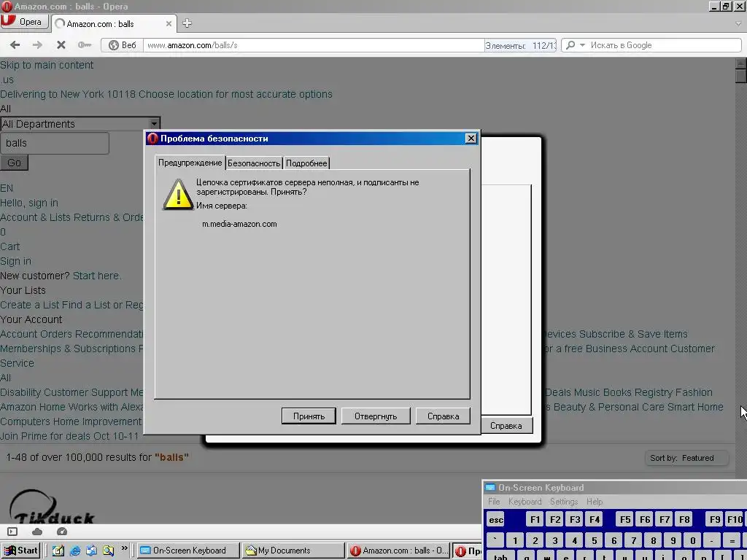Click the Opera Link cloud icon

37,532
